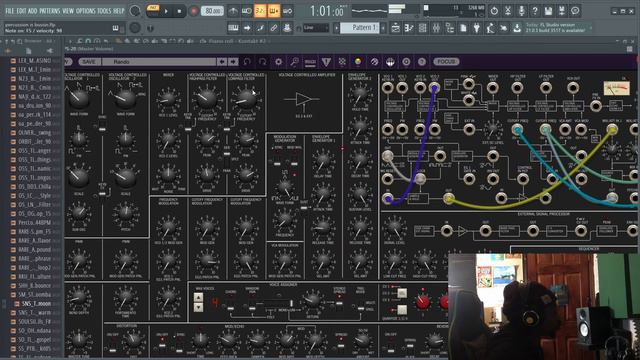Click lowpass filter cutoff frequency knob
The height and width of the screenshot is (360, 640).
click(246, 99)
